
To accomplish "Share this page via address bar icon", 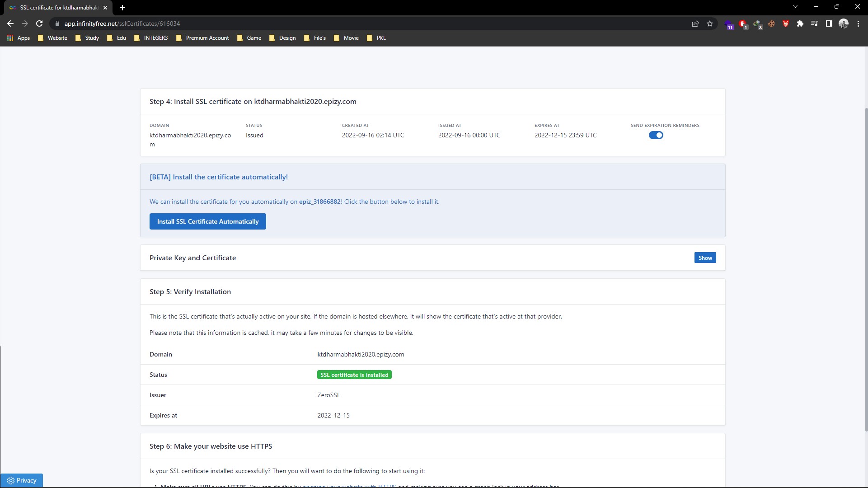I will pos(695,23).
